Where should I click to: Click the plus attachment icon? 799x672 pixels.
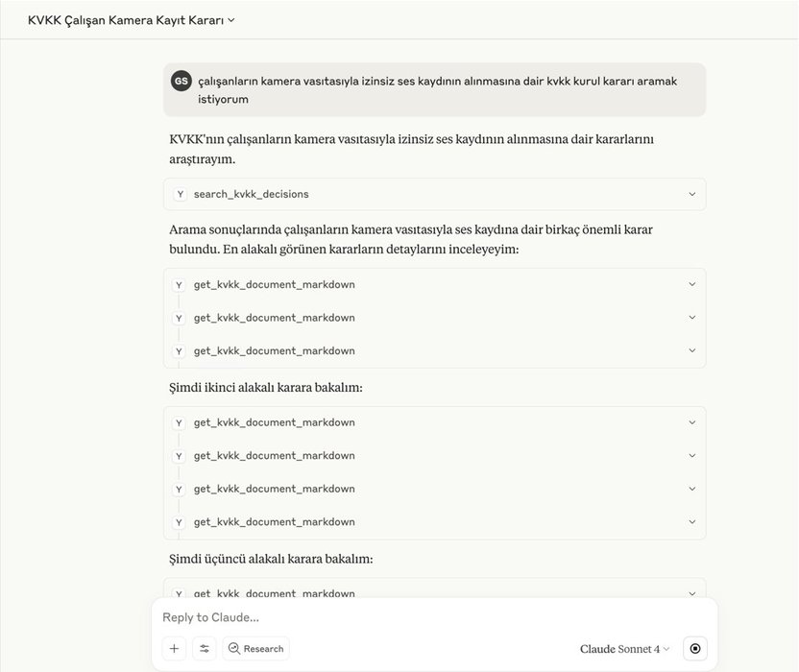pyautogui.click(x=174, y=649)
